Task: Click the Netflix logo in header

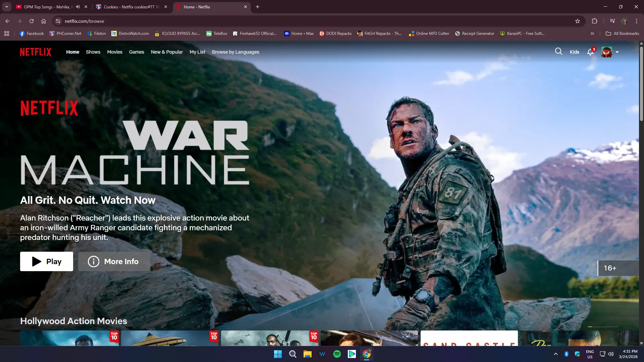Action: [36, 52]
